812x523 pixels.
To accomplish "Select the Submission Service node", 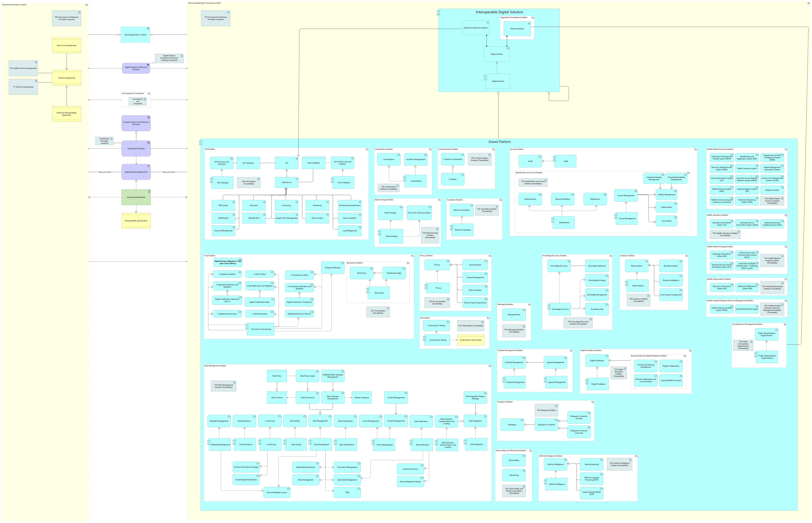I will 410,469.
